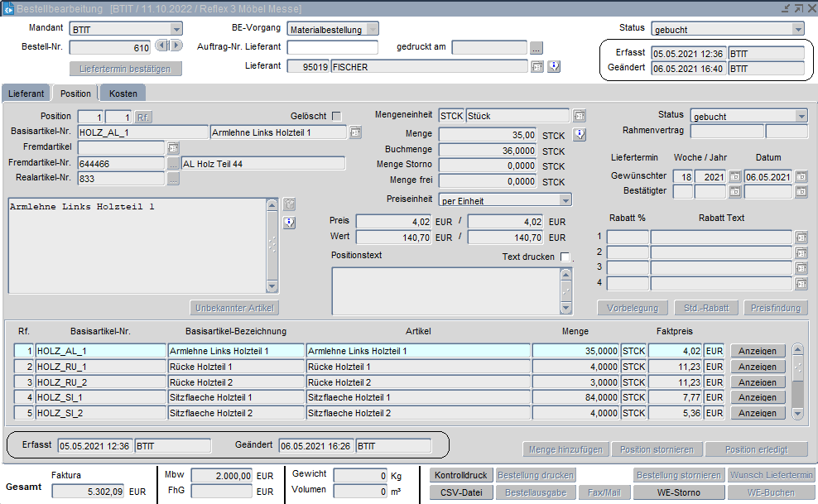Open the top Status gebucht dropdown
Viewport: 818px width, 504px height.
click(x=797, y=29)
